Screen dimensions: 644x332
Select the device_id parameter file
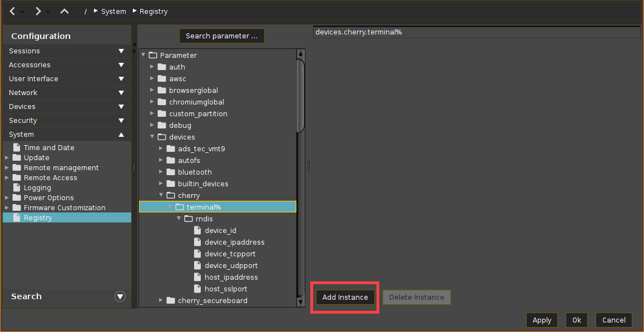pyautogui.click(x=220, y=231)
